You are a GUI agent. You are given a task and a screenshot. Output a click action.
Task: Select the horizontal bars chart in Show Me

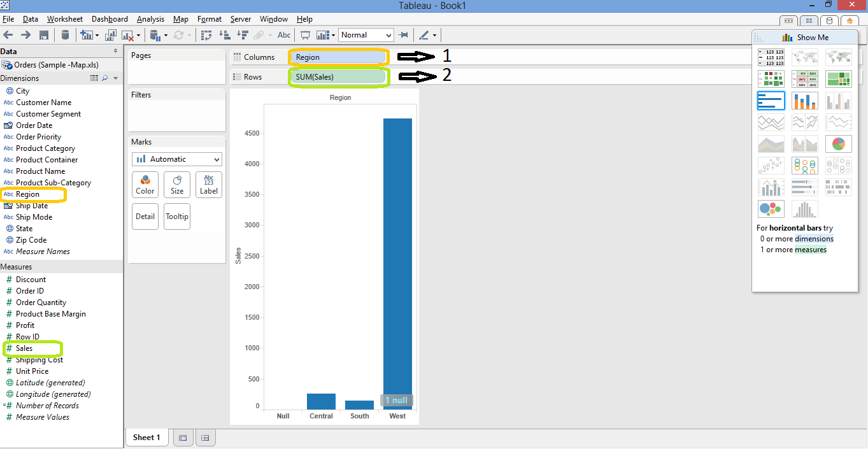(x=771, y=101)
